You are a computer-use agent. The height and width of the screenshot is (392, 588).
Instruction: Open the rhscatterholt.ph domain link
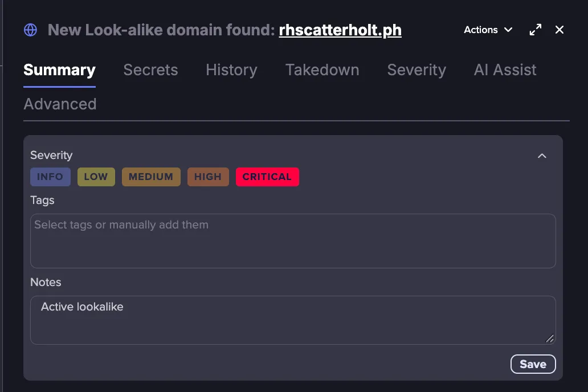point(340,30)
